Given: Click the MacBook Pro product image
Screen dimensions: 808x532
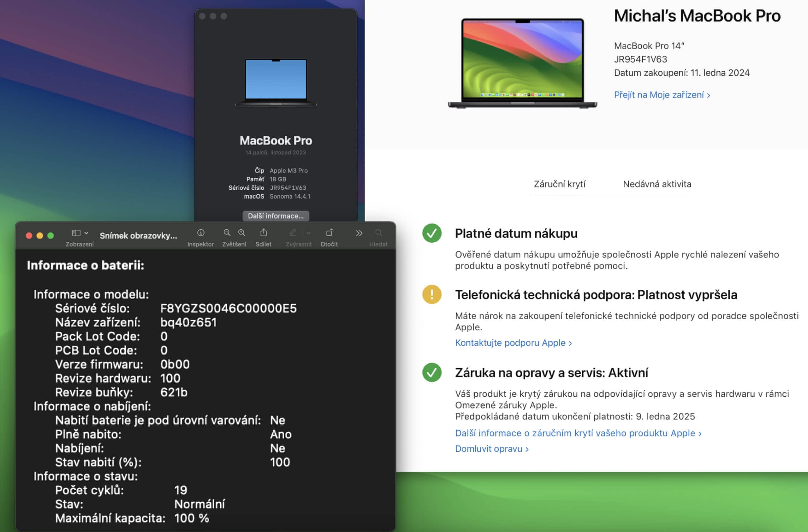Looking at the screenshot, I should (522, 63).
